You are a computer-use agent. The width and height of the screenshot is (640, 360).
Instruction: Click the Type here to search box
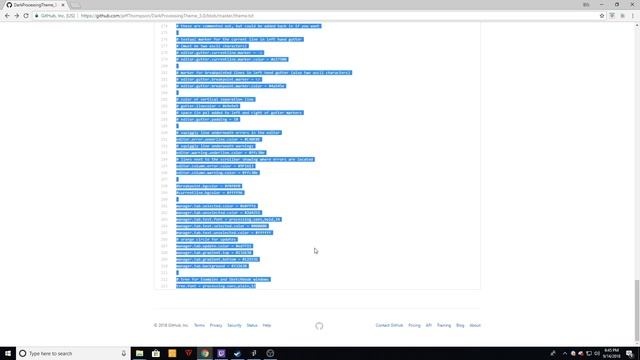click(73, 353)
